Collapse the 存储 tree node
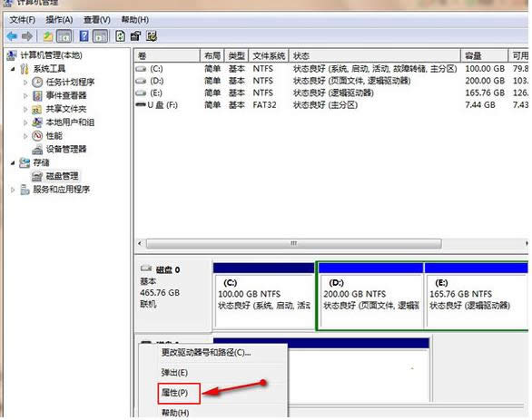Image resolution: width=532 pixels, height=420 pixels. click(13, 163)
